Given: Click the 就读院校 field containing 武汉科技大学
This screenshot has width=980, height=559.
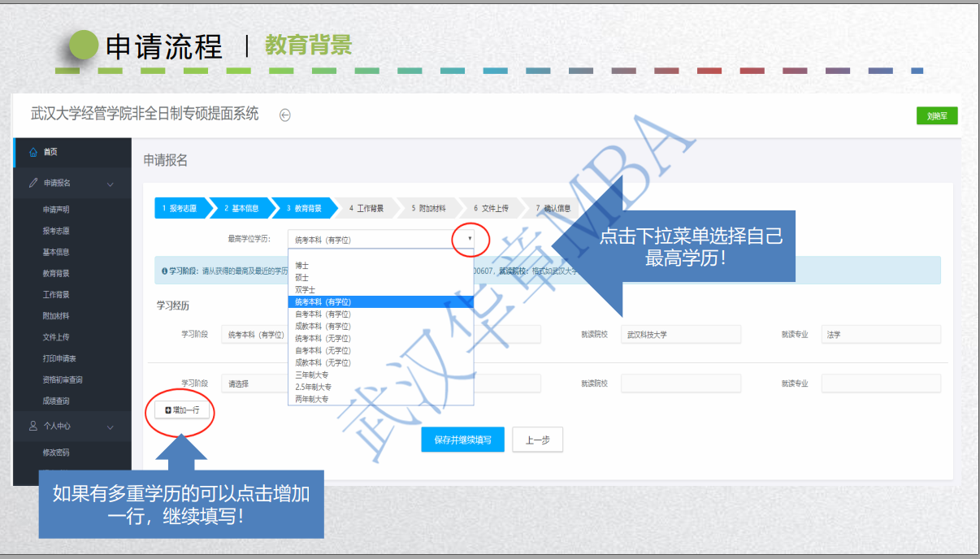Looking at the screenshot, I should point(681,335).
